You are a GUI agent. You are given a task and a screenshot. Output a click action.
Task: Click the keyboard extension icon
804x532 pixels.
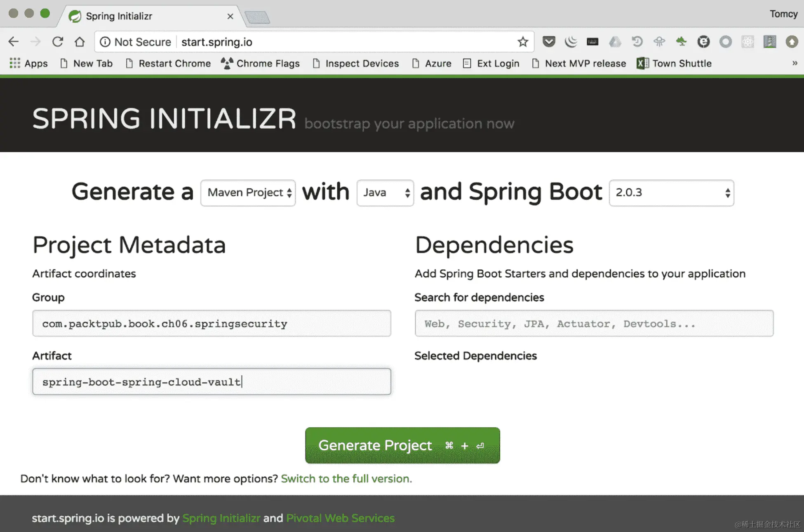[x=592, y=42]
